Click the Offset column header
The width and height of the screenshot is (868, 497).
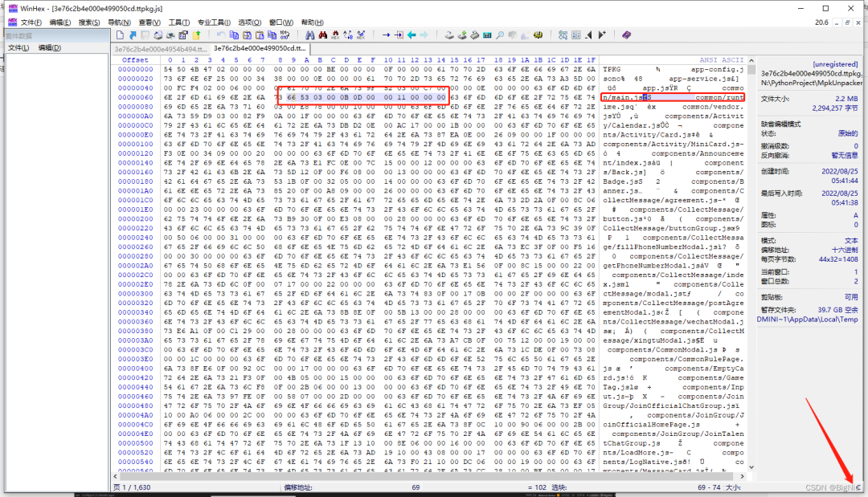(x=135, y=59)
